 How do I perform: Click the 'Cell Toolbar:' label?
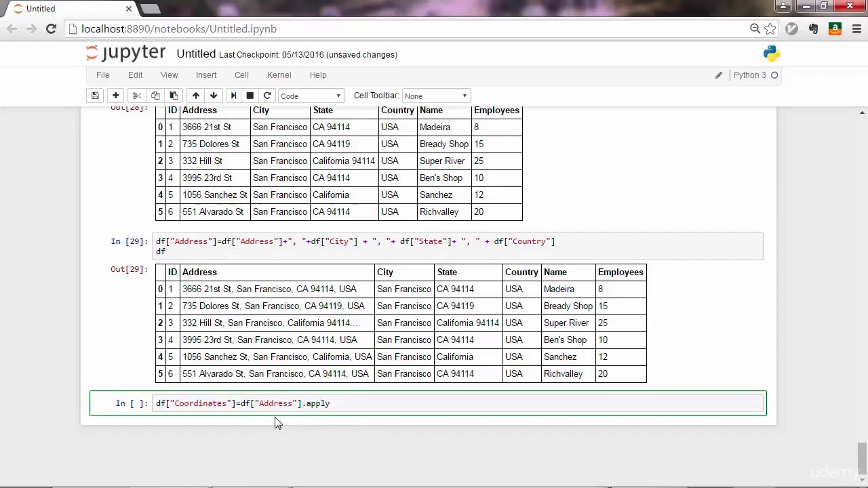pyautogui.click(x=376, y=96)
